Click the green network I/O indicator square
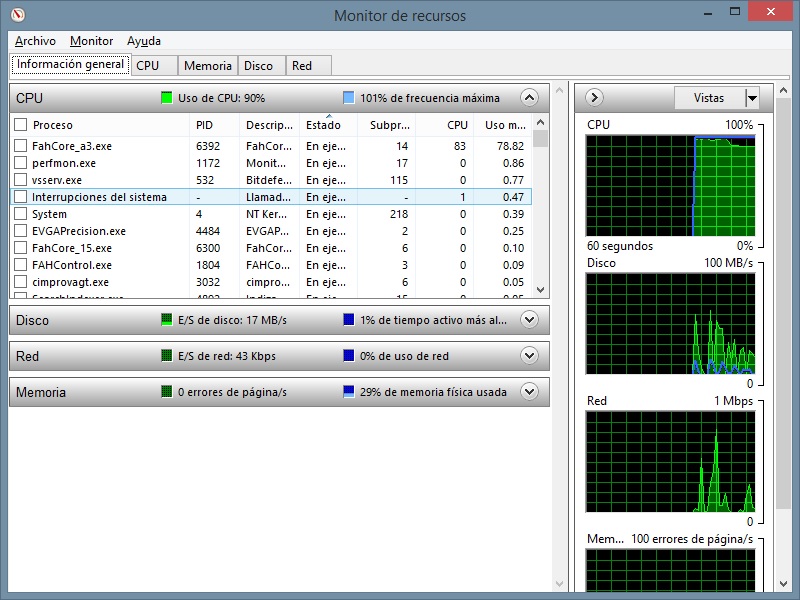The image size is (800, 600). 166,356
